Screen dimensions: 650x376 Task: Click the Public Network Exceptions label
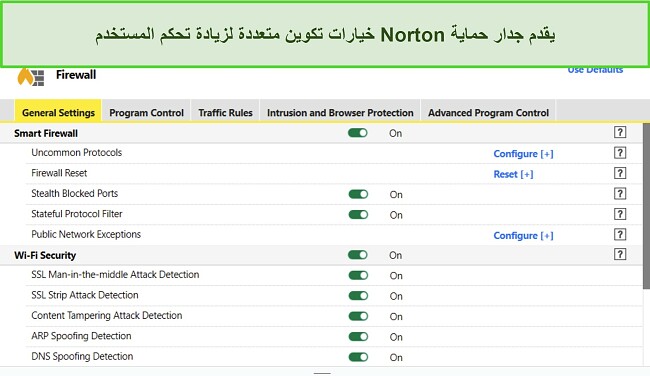[x=86, y=234]
